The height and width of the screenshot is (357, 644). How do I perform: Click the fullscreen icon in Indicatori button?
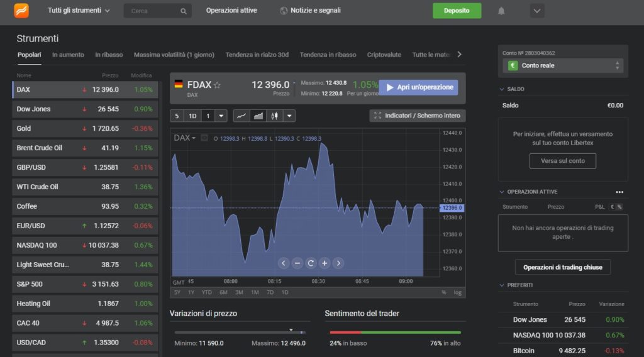click(x=377, y=116)
